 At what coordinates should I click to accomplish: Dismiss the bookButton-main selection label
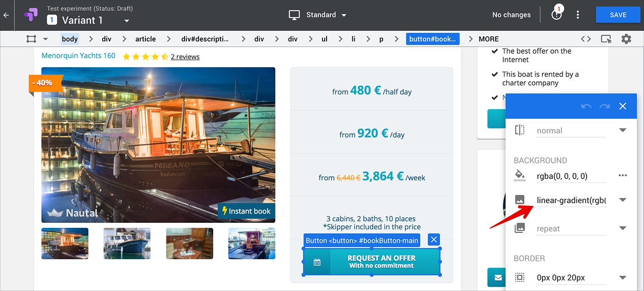(x=433, y=240)
